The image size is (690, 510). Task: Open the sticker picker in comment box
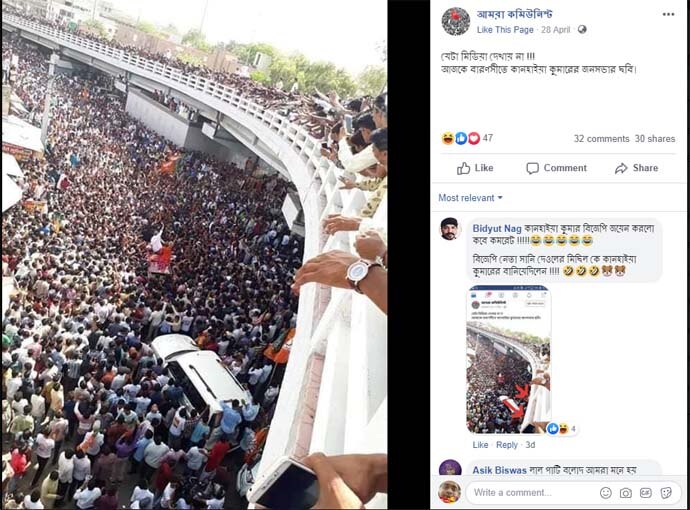pyautogui.click(x=665, y=493)
